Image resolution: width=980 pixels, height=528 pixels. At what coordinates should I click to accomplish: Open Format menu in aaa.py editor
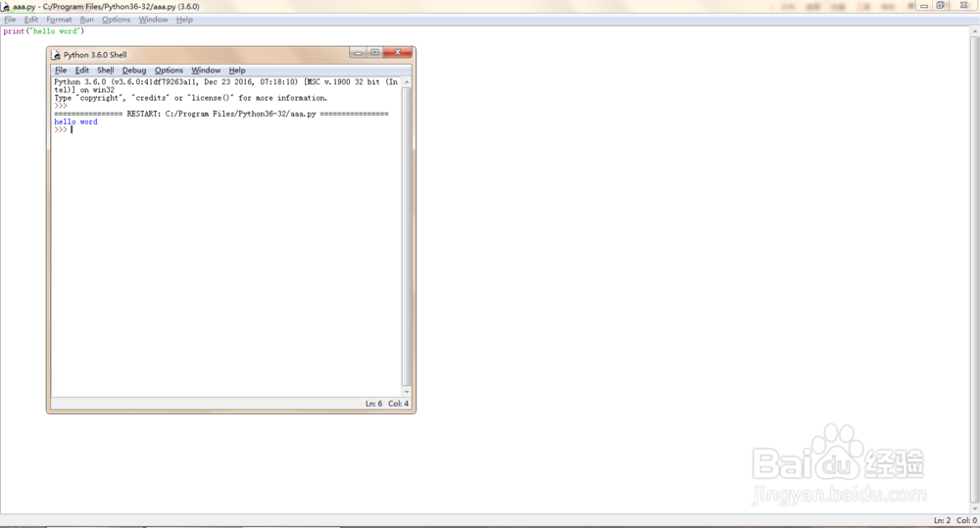(x=59, y=20)
